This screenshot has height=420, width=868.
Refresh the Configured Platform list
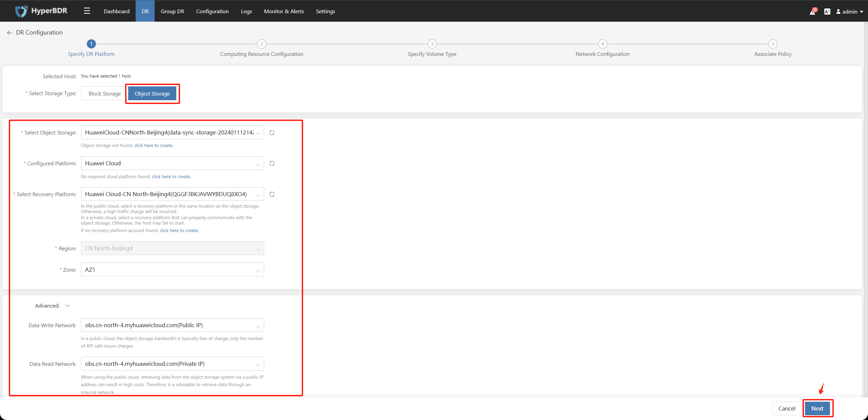tap(272, 164)
